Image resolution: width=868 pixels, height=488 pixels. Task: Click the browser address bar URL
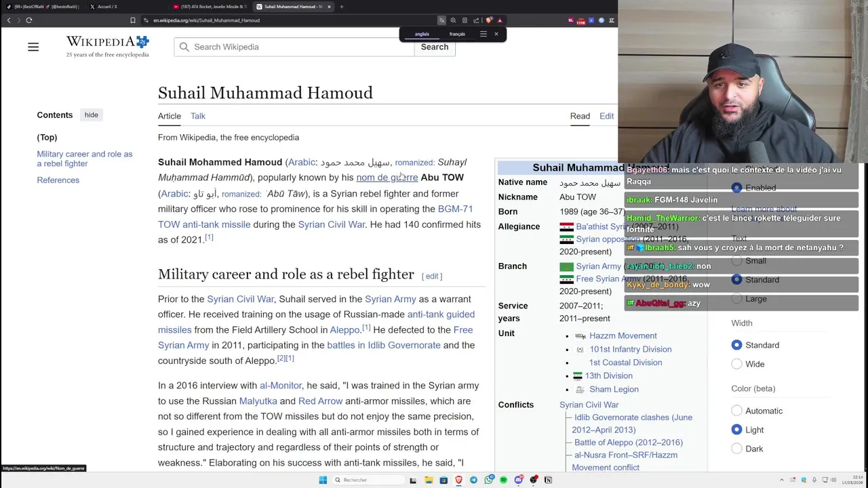tap(206, 20)
